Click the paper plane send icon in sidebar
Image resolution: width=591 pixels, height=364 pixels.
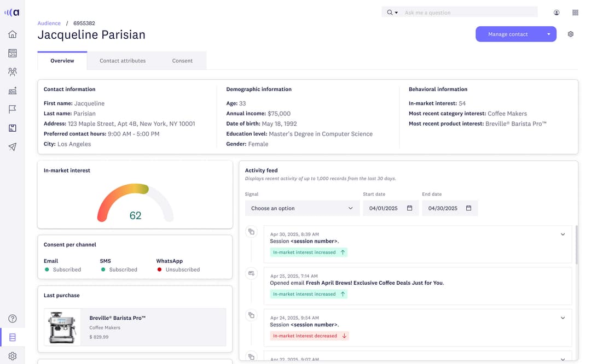click(12, 146)
